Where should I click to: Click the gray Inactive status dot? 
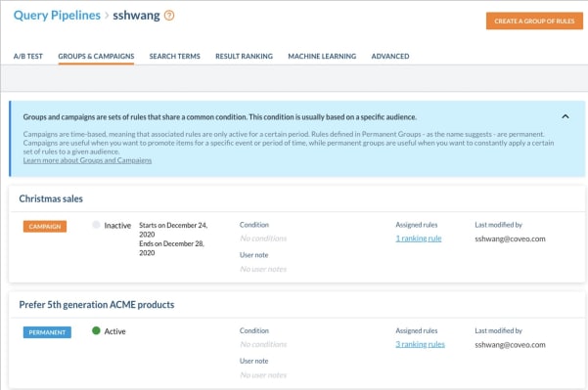tap(96, 225)
